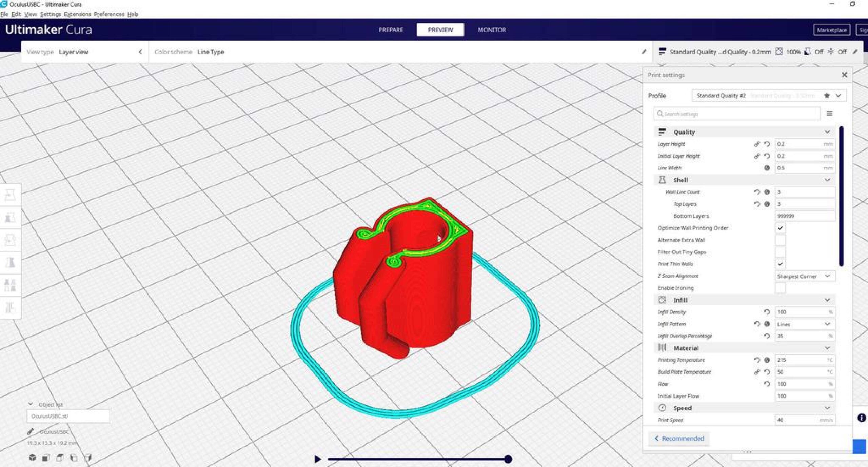The width and height of the screenshot is (868, 467).
Task: Click the layer simulation slider handle
Action: click(x=508, y=459)
